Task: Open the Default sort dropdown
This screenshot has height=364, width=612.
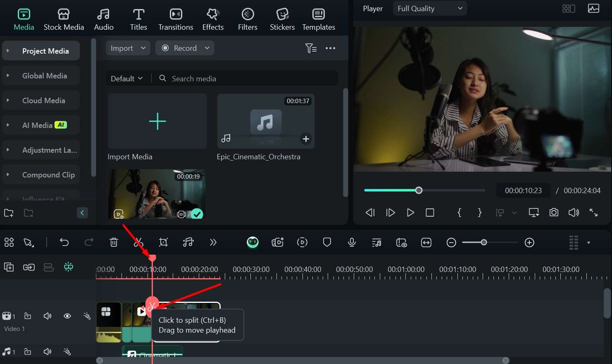Action: (x=126, y=78)
